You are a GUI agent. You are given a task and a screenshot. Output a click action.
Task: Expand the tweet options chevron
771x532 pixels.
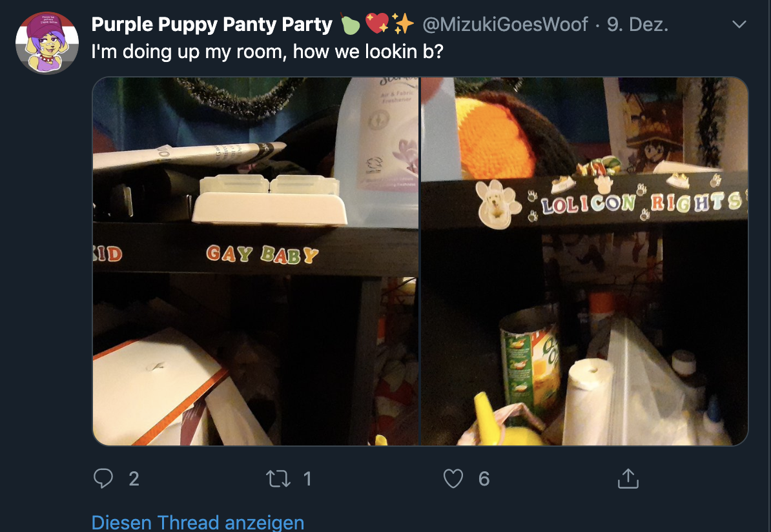(739, 24)
